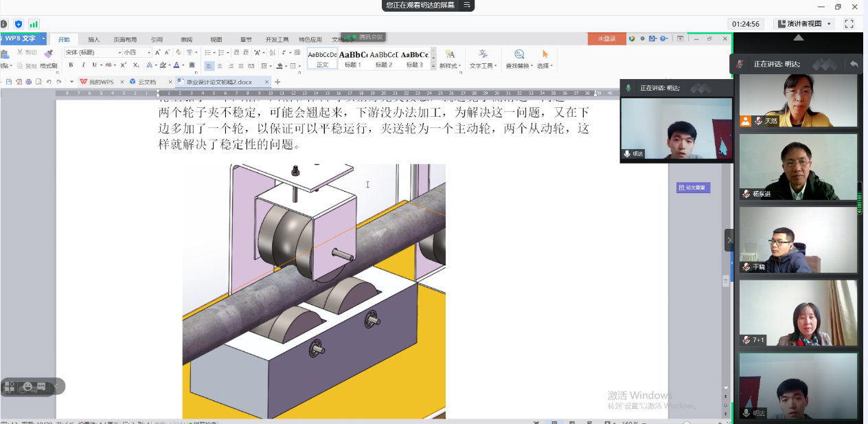The height and width of the screenshot is (424, 868).
Task: Click the numbered list icon
Action: coord(222,52)
